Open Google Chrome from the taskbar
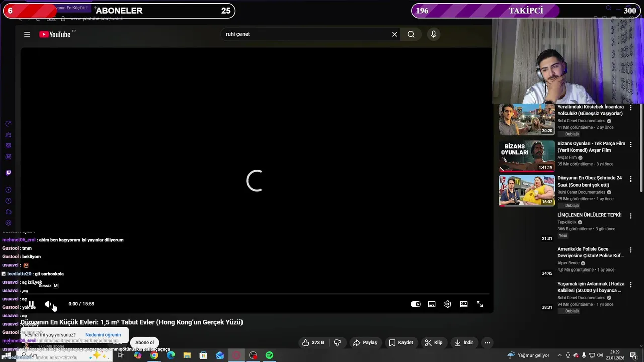The width and height of the screenshot is (644, 362). (x=154, y=355)
